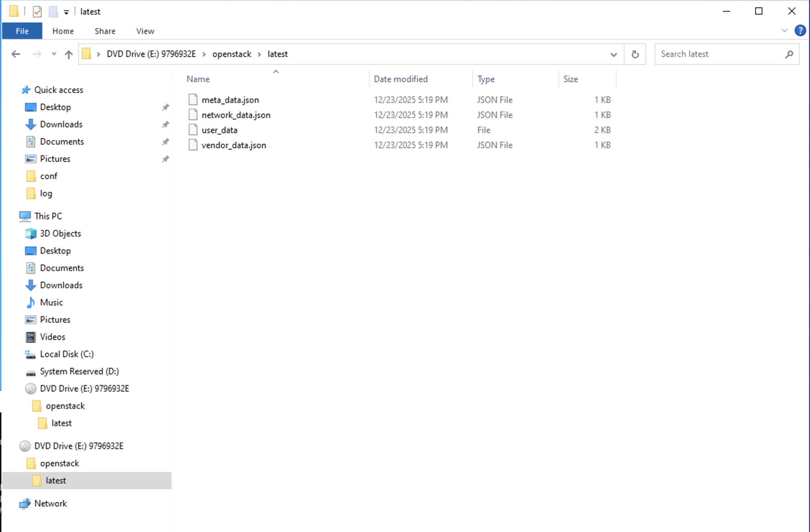Open Documents under Quick access

62,142
